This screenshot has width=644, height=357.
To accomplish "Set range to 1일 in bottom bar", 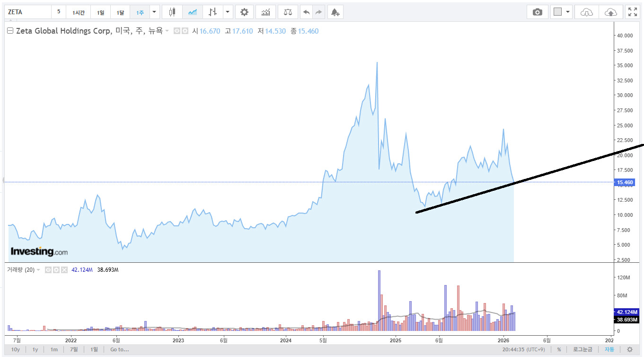I will tap(94, 349).
